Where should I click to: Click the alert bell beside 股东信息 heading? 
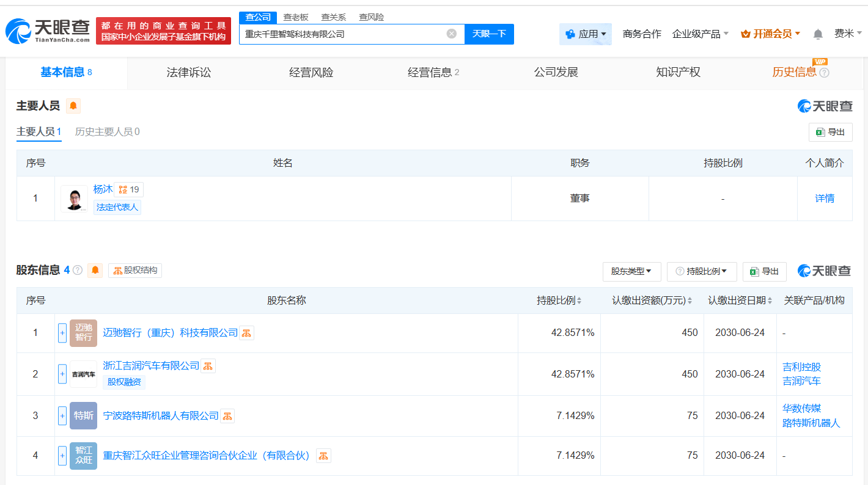[95, 270]
